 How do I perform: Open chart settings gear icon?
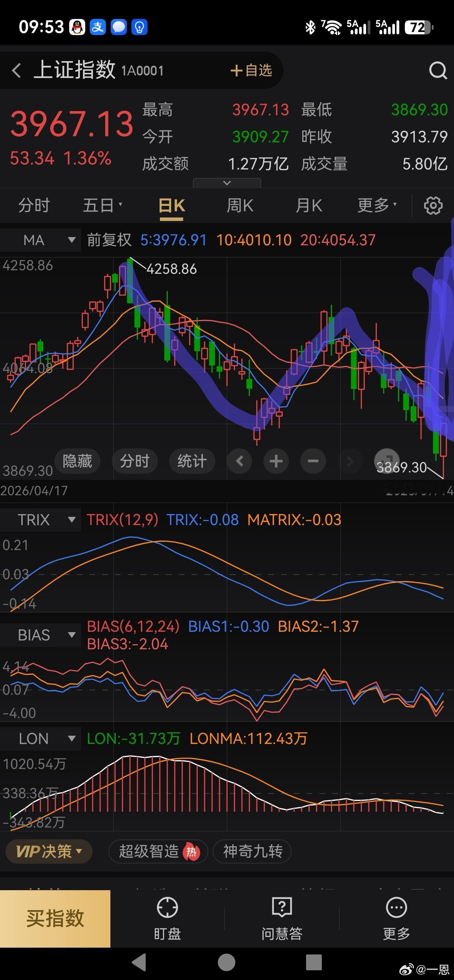(x=433, y=205)
